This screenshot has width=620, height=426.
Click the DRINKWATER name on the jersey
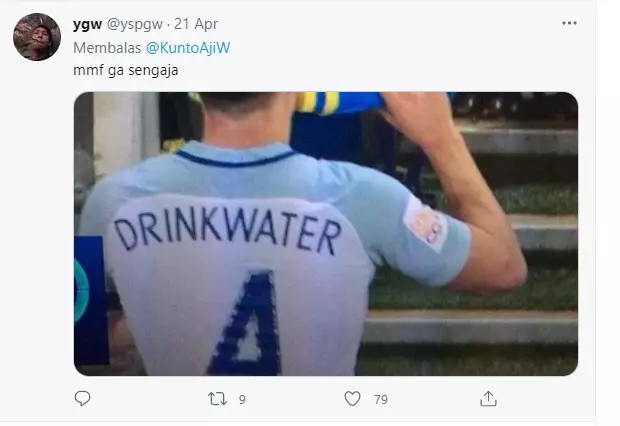(226, 233)
